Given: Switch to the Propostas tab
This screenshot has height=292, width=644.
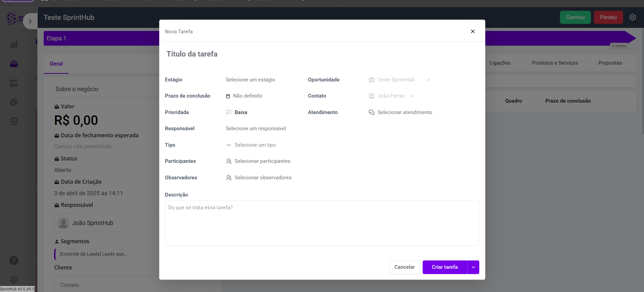Looking at the screenshot, I should point(610,63).
